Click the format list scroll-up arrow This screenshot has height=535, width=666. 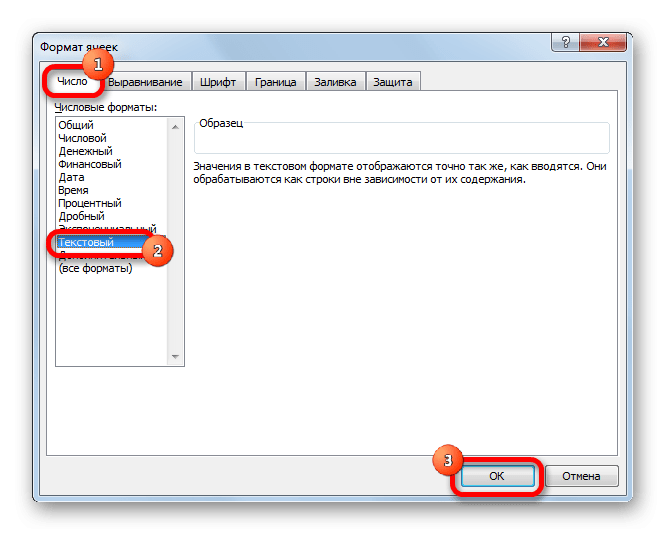click(x=175, y=127)
